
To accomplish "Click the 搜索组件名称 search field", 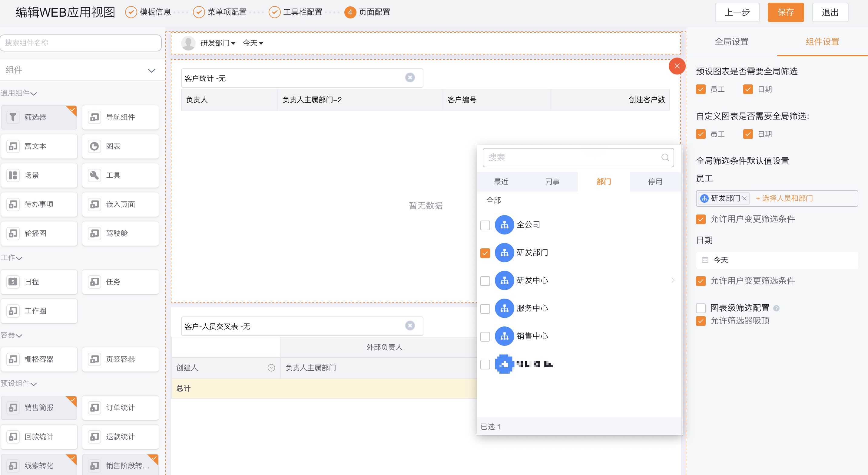I will pos(81,43).
